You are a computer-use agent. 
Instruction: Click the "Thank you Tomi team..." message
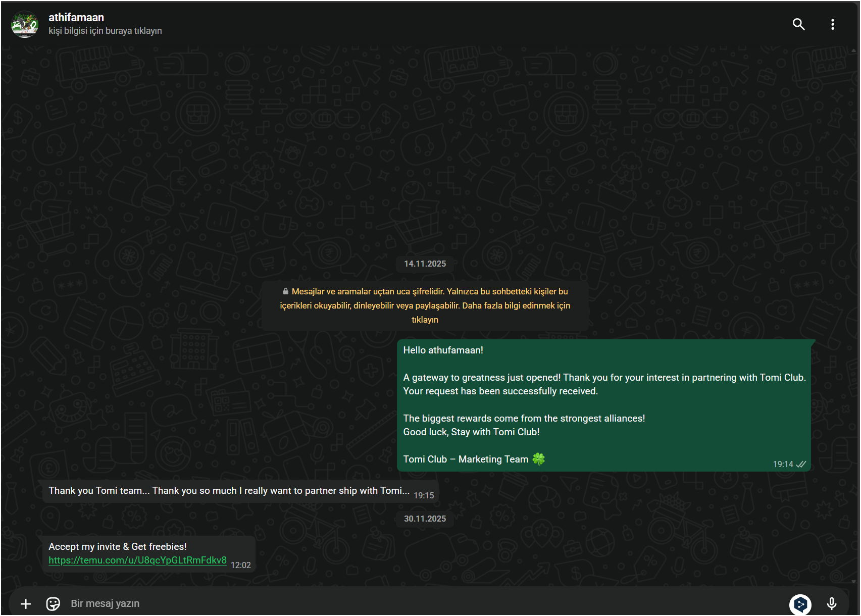(229, 491)
